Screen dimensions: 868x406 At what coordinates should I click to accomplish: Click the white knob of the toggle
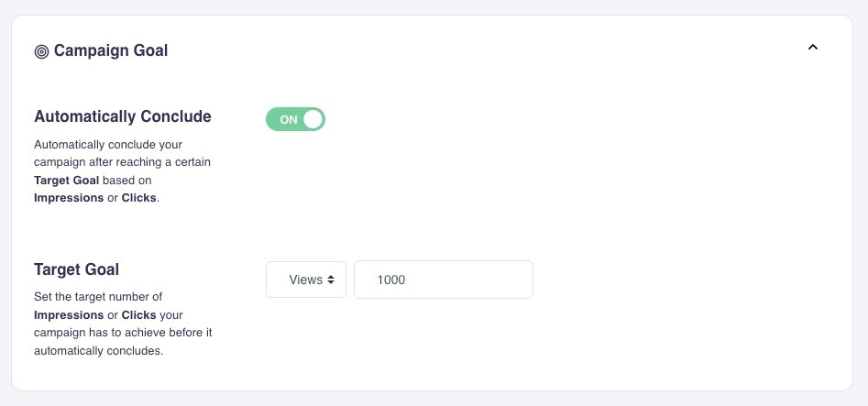coord(313,119)
